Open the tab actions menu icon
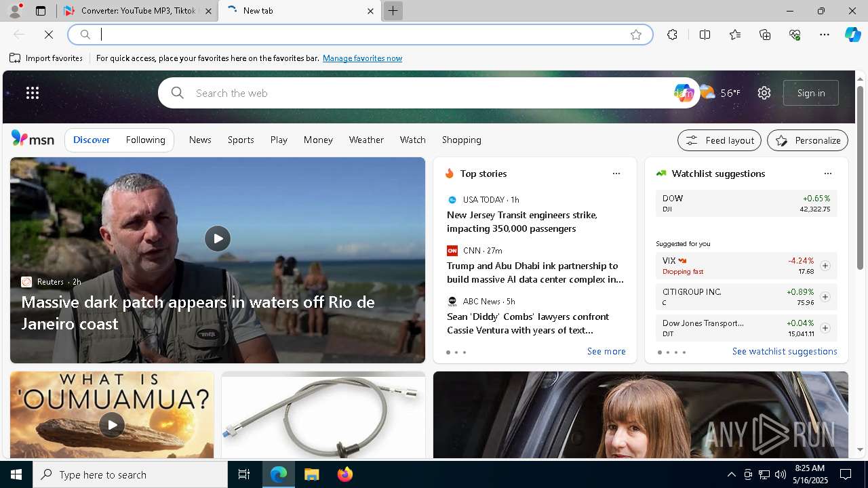The image size is (868, 488). pyautogui.click(x=41, y=11)
